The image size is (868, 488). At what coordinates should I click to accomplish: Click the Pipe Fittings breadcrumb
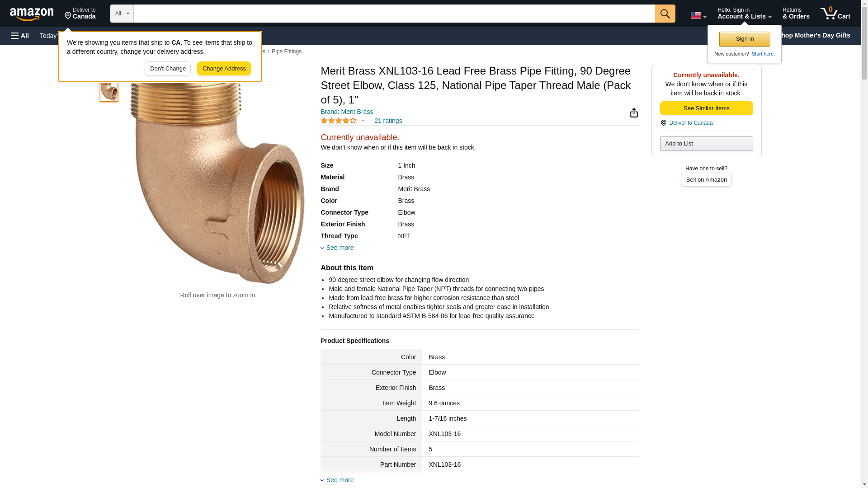point(286,52)
